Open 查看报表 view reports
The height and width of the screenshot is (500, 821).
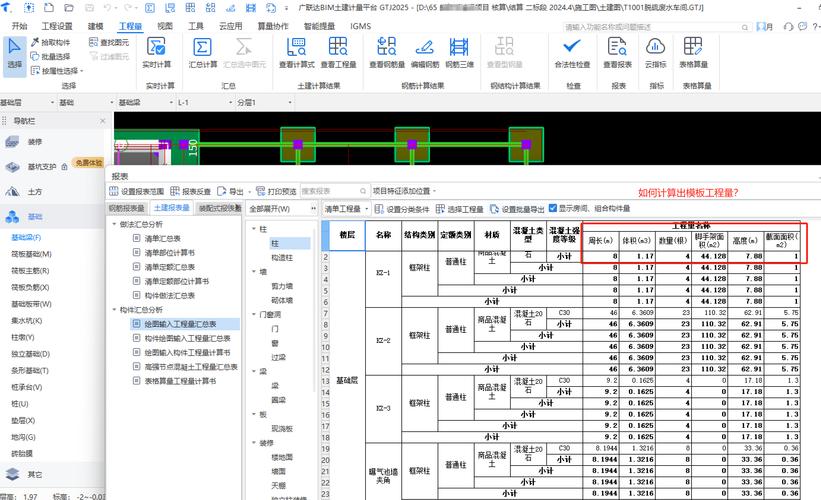617,53
